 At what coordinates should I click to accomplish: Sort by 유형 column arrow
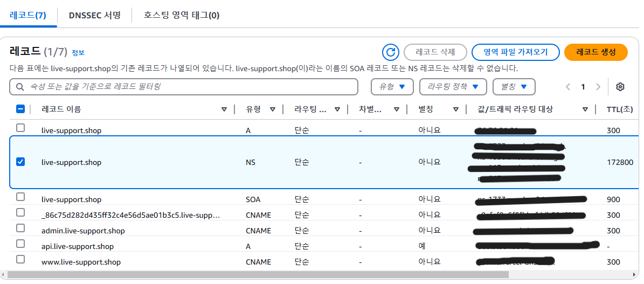pyautogui.click(x=273, y=109)
